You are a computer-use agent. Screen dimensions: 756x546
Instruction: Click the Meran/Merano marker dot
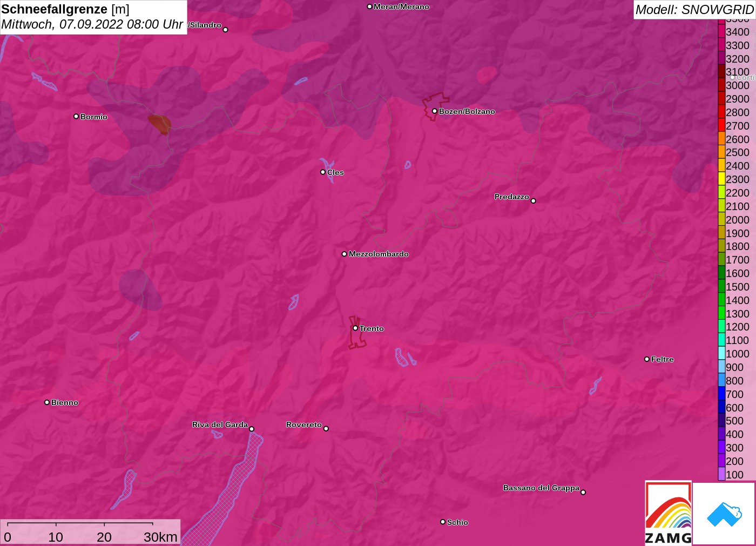tap(369, 7)
